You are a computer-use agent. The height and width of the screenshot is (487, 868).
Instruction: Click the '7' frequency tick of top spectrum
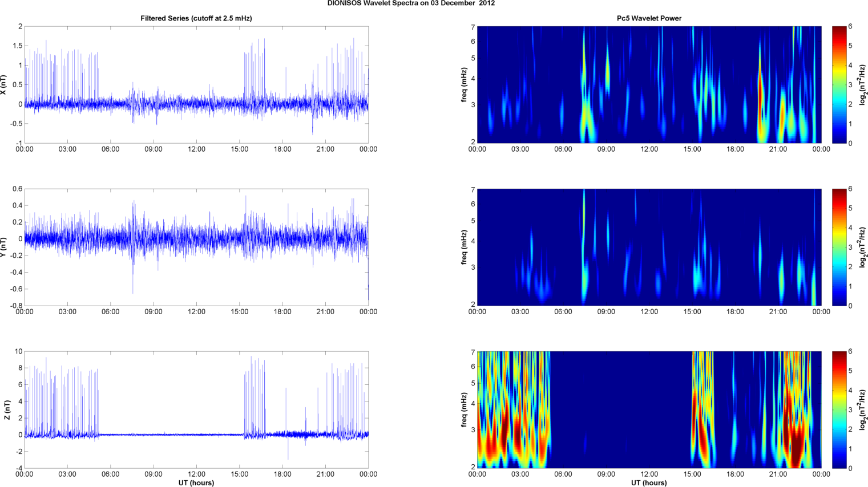[473, 27]
